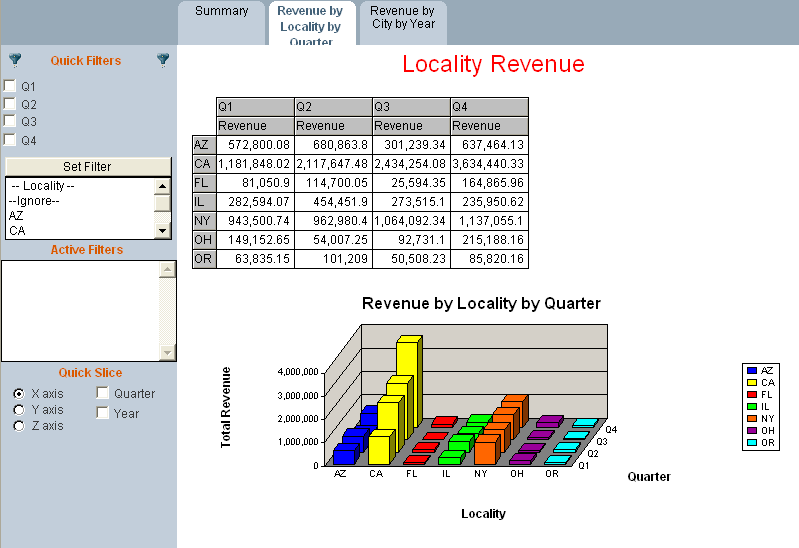
Task: Check the Q1 quick filter checkbox
Action: point(9,86)
